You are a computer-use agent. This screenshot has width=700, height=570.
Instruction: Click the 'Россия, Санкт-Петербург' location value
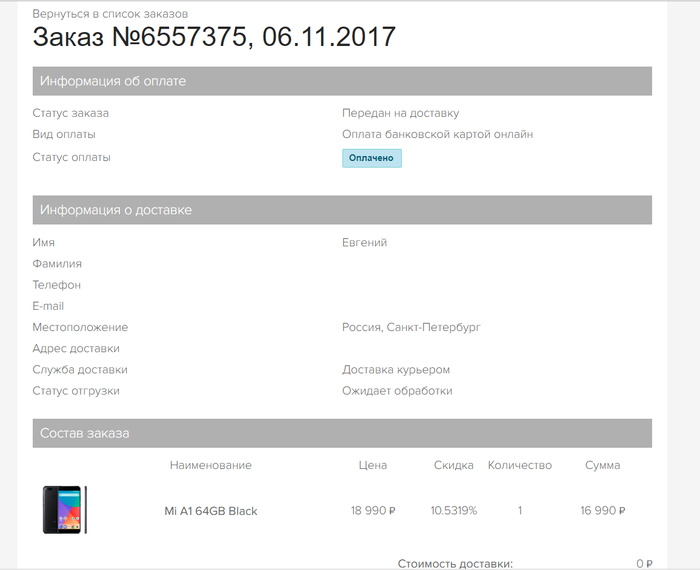pyautogui.click(x=413, y=327)
